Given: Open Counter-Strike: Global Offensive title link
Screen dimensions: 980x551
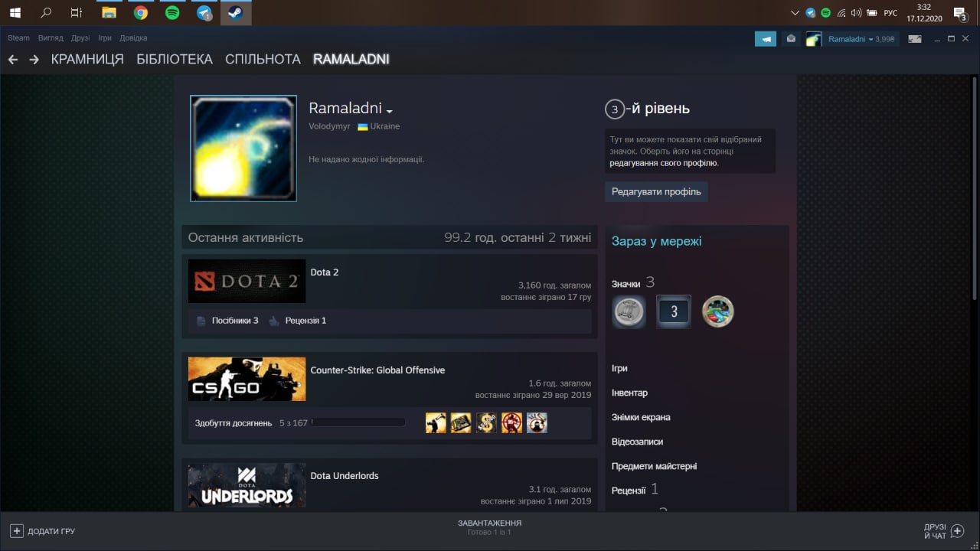Looking at the screenshot, I should coord(377,370).
